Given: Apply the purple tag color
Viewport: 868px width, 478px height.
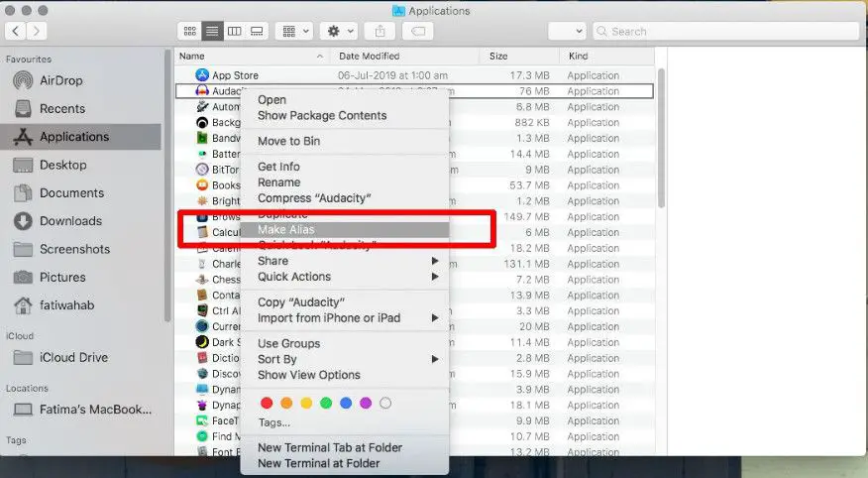Looking at the screenshot, I should click(x=366, y=404).
